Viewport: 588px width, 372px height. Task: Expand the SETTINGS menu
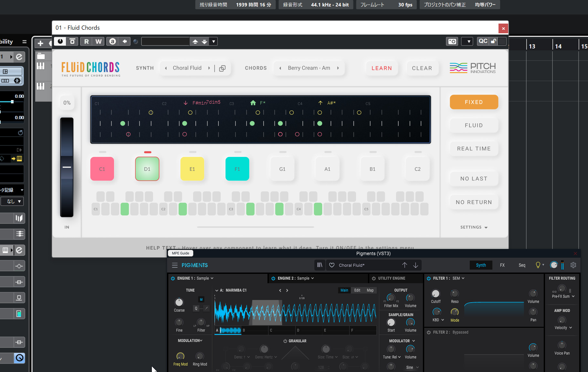(474, 227)
